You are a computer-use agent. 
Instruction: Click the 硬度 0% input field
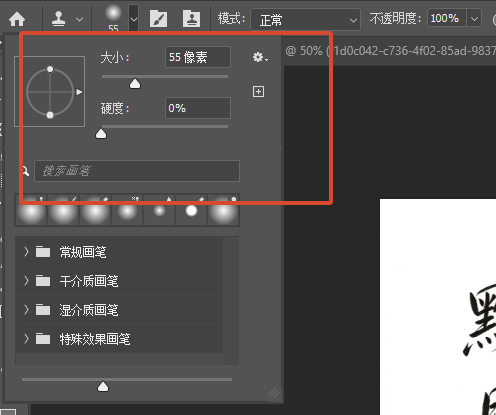(x=198, y=108)
